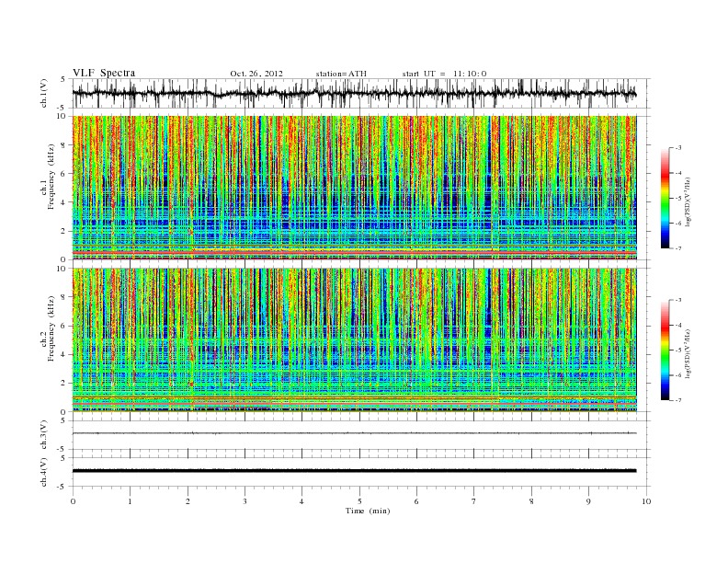Click the ch.1 frequency tick label "4"
Screen dimensions: 728x563
64,202
